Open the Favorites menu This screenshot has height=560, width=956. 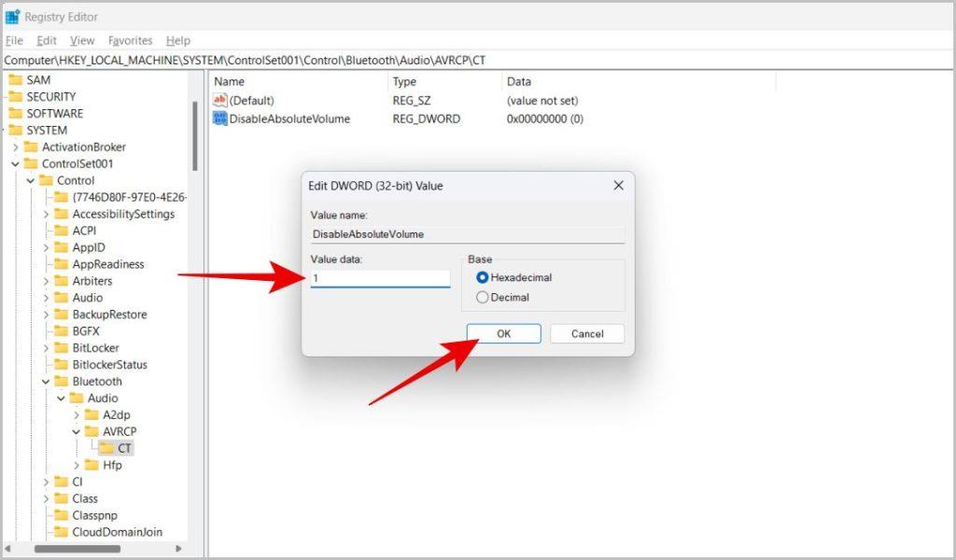click(130, 40)
